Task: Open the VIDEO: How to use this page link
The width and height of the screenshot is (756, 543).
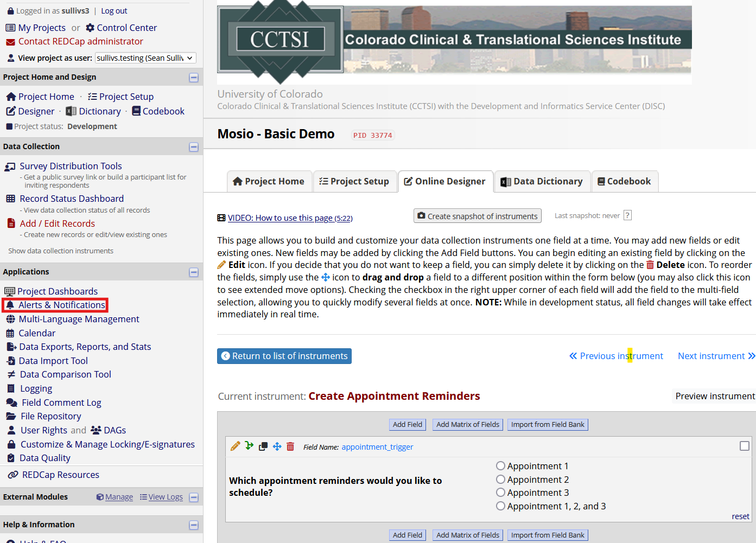Action: pos(290,218)
